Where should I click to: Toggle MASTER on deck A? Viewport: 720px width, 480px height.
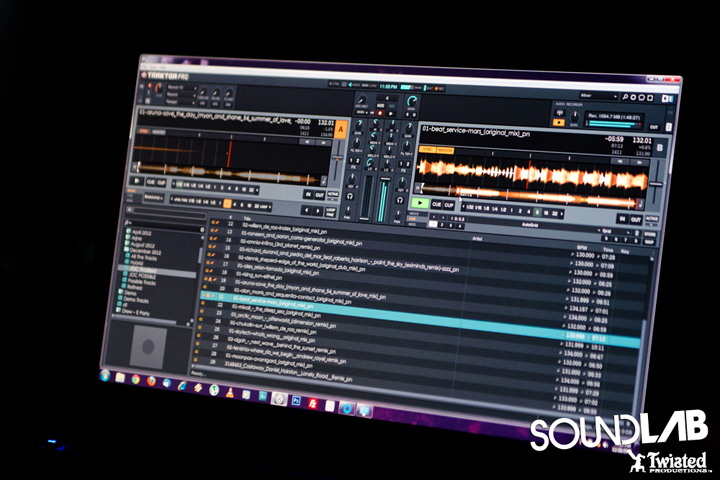[158, 132]
